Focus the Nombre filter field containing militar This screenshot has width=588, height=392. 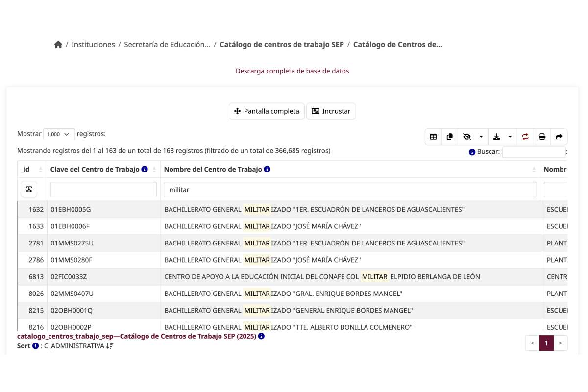(350, 190)
